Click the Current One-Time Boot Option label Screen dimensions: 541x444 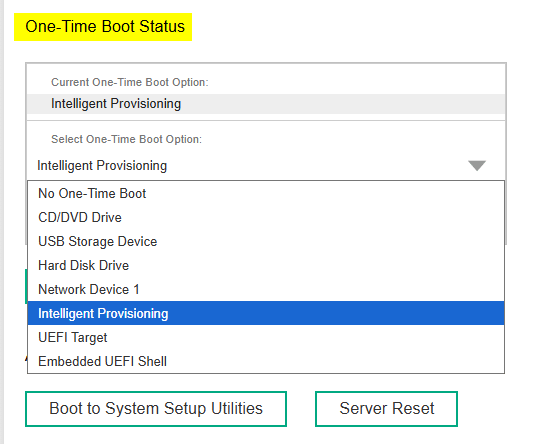coord(130,82)
